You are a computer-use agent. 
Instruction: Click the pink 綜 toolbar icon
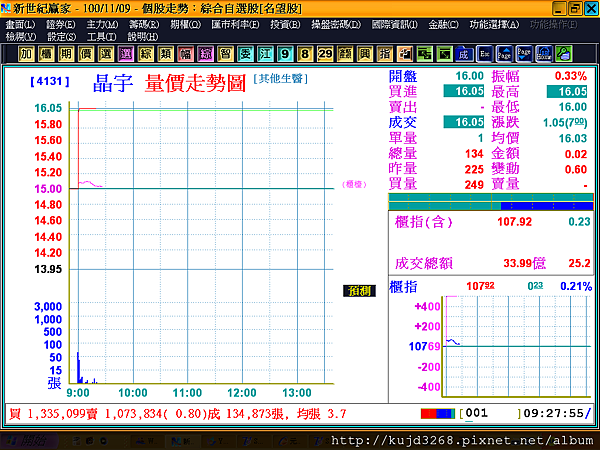click(205, 54)
